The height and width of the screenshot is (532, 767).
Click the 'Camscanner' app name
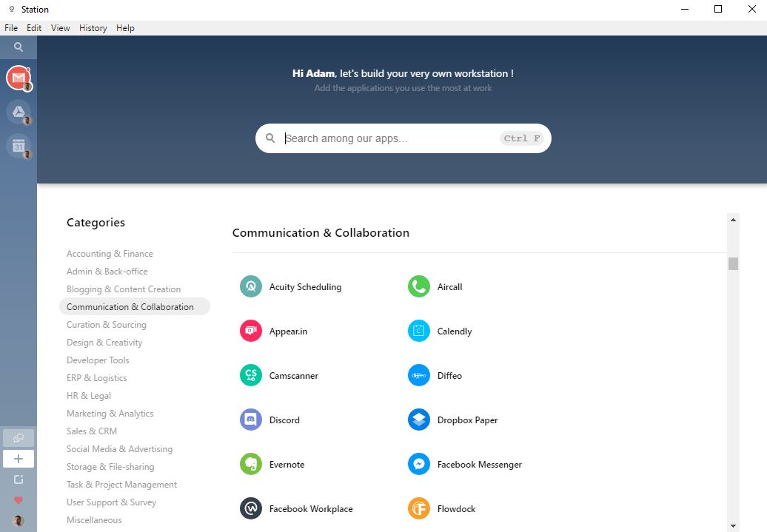click(293, 376)
